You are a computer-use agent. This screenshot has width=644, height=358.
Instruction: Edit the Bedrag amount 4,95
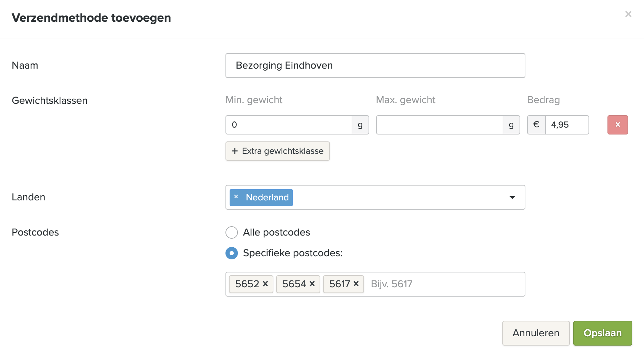click(567, 125)
